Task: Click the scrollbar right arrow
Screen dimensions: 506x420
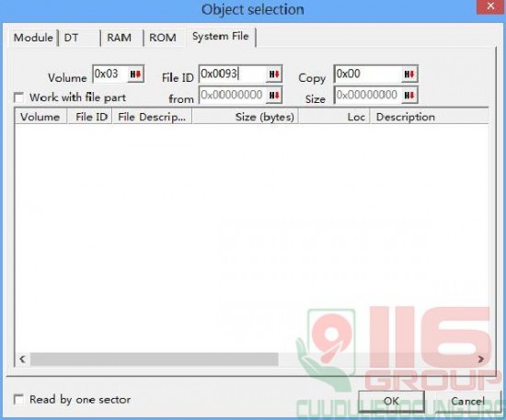Action: coord(481,359)
